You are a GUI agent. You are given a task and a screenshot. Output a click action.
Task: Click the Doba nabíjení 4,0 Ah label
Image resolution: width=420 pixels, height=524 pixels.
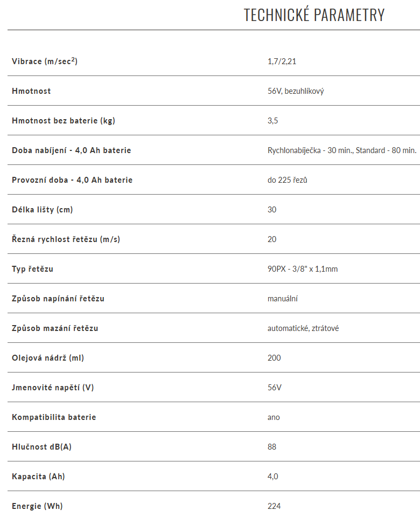(x=72, y=150)
